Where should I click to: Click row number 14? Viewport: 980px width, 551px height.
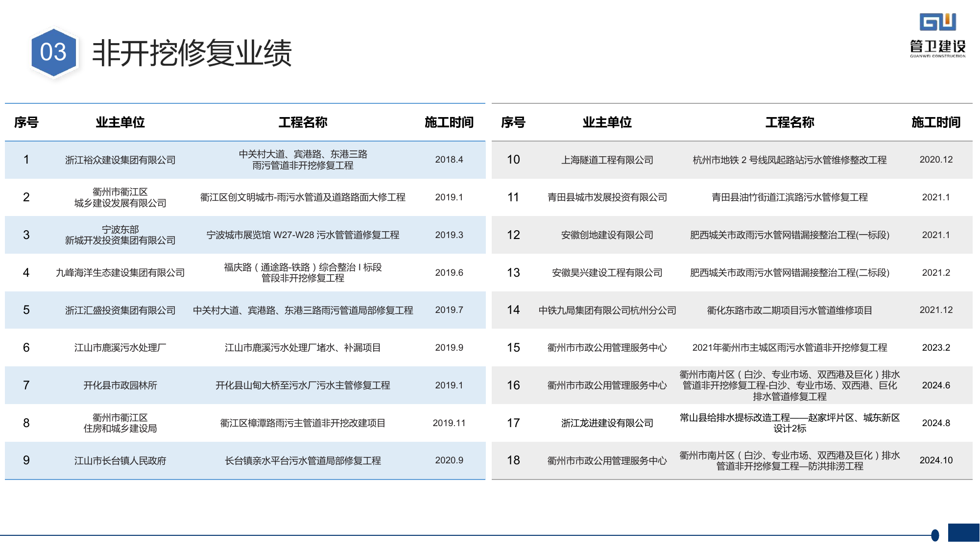click(513, 310)
